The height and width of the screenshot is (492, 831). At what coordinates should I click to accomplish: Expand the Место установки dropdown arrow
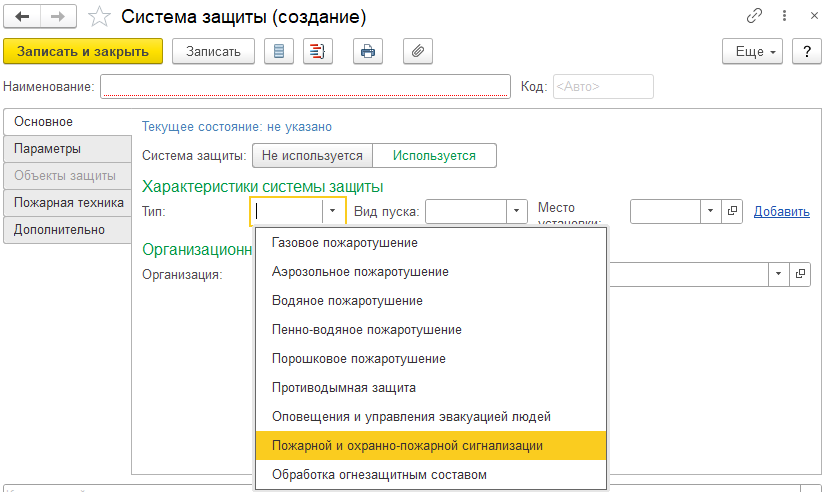[x=711, y=212]
